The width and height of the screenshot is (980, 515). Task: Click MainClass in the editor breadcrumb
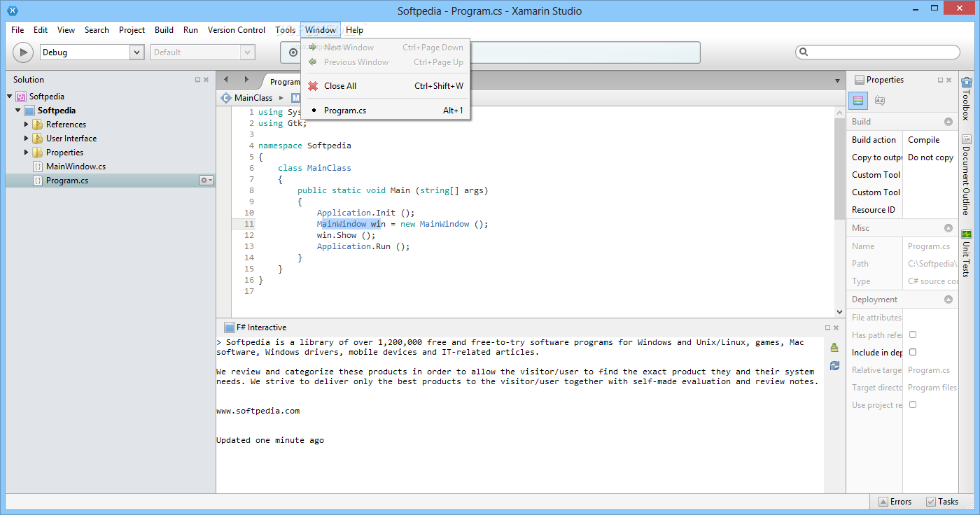point(253,98)
